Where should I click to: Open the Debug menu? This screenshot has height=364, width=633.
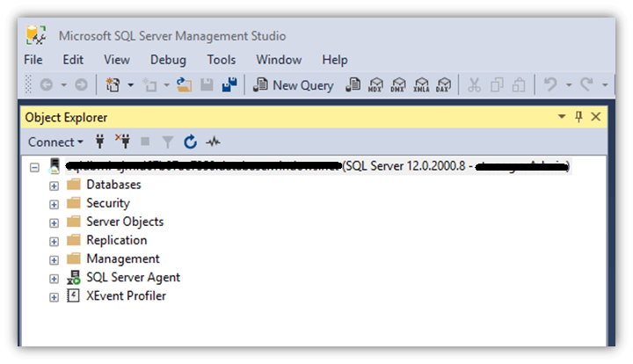coord(168,60)
